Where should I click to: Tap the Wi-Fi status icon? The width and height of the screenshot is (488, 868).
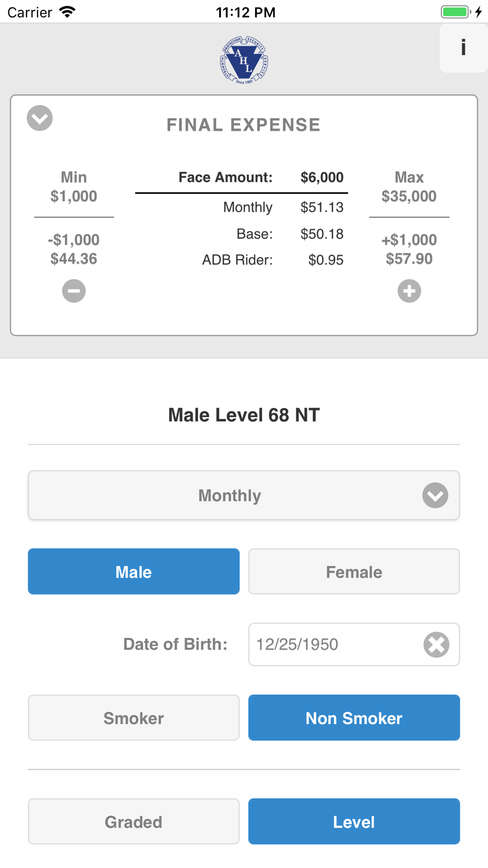click(67, 12)
